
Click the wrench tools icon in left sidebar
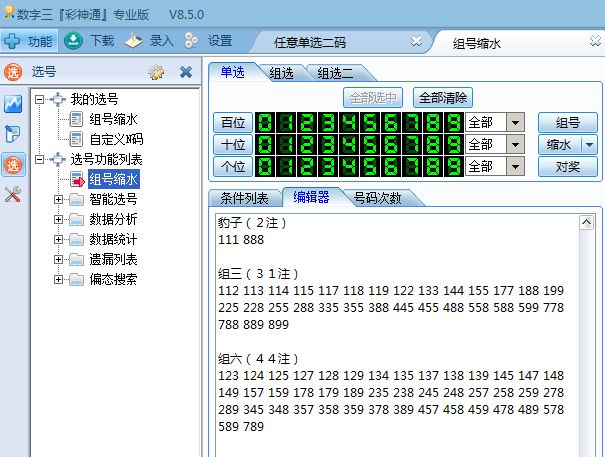pos(13,195)
